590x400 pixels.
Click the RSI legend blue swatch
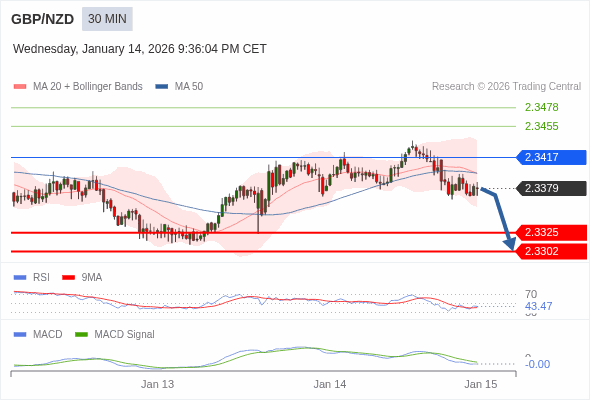20,278
